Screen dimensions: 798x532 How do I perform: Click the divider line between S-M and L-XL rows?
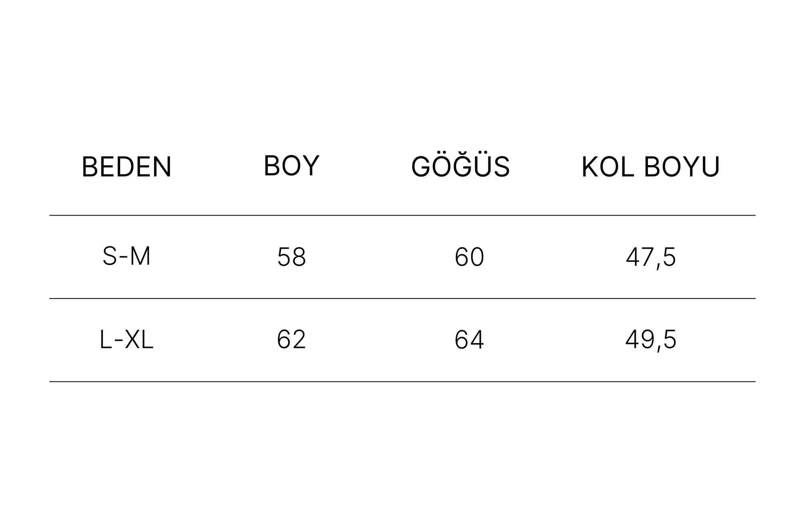pos(402,299)
